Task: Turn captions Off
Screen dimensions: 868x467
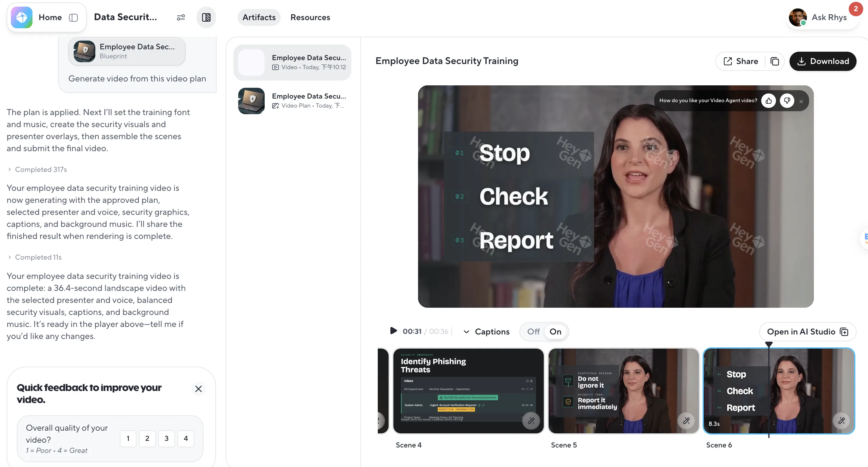Action: (x=534, y=332)
